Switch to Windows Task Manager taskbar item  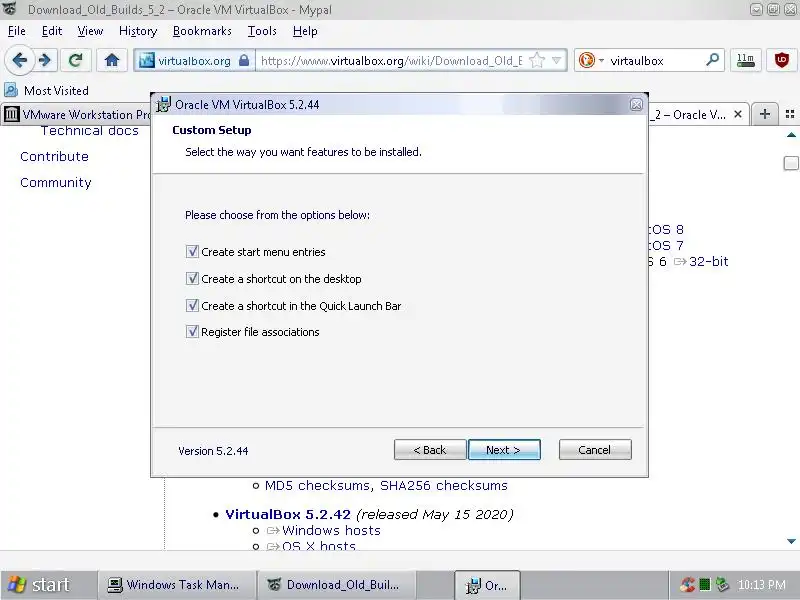(175, 585)
